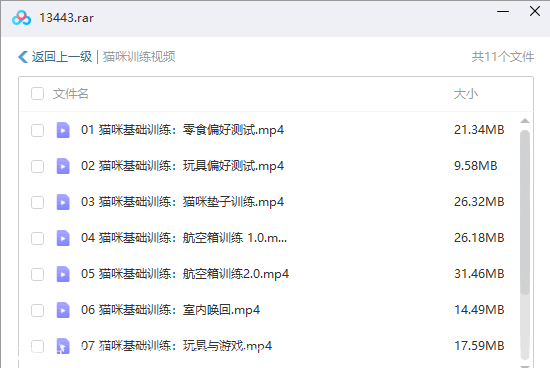Viewport: 550px width, 368px height.
Task: Tick the checkbox for 03 猫咪垫子训练.mp4
Action: click(38, 202)
